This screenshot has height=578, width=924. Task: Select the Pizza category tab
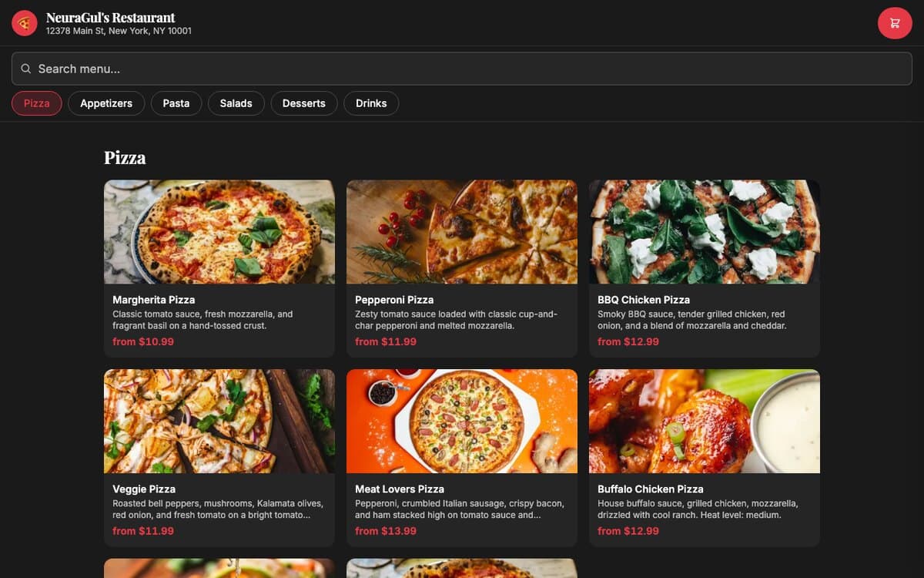(x=37, y=103)
